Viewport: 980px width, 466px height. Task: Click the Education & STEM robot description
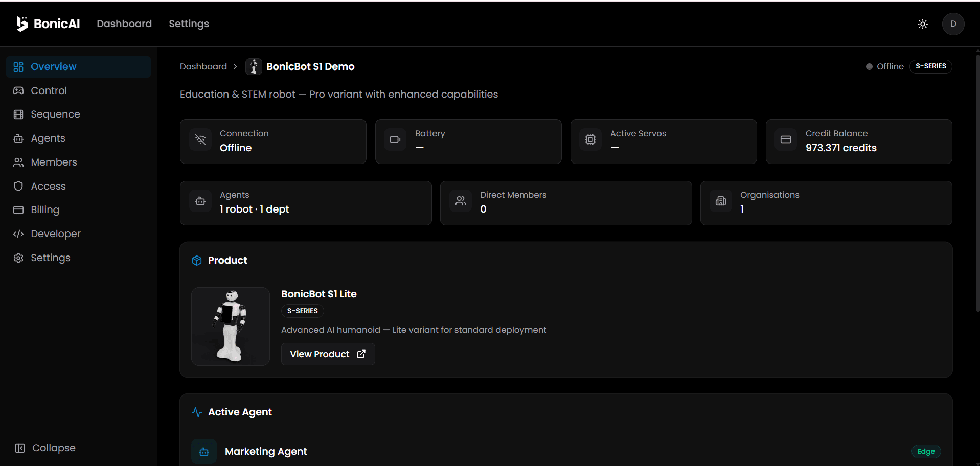tap(339, 94)
